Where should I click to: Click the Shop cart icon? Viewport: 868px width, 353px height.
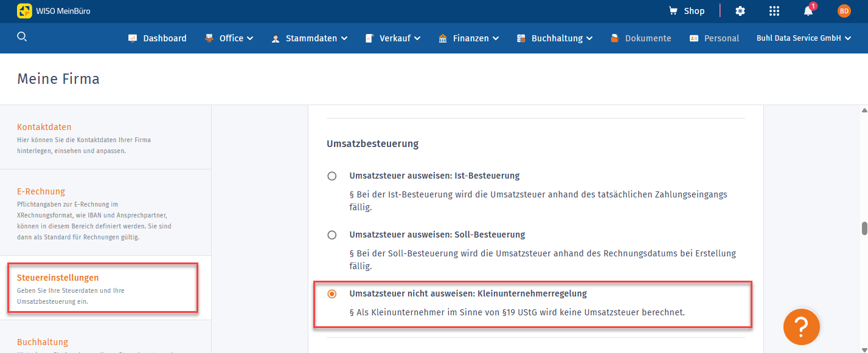[673, 11]
